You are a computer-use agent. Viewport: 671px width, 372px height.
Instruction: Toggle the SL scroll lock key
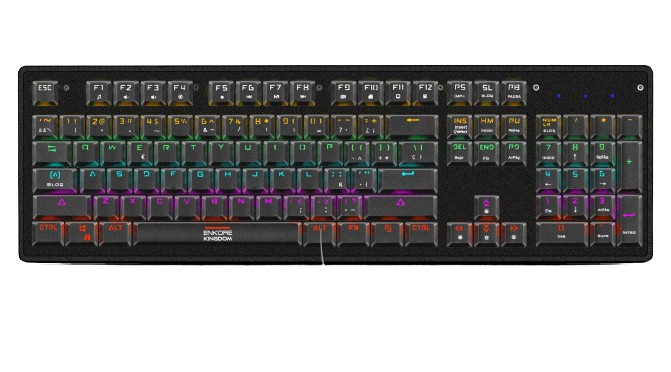click(487, 92)
